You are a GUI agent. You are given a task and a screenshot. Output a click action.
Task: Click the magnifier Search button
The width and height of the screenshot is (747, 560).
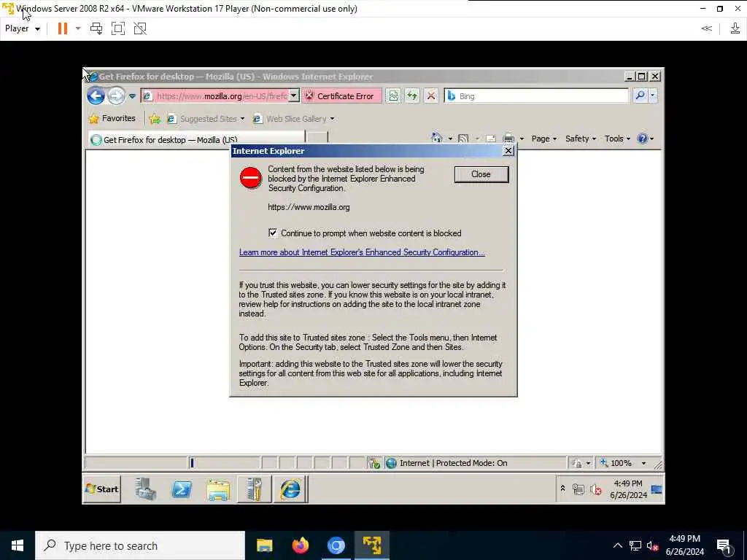pos(640,96)
